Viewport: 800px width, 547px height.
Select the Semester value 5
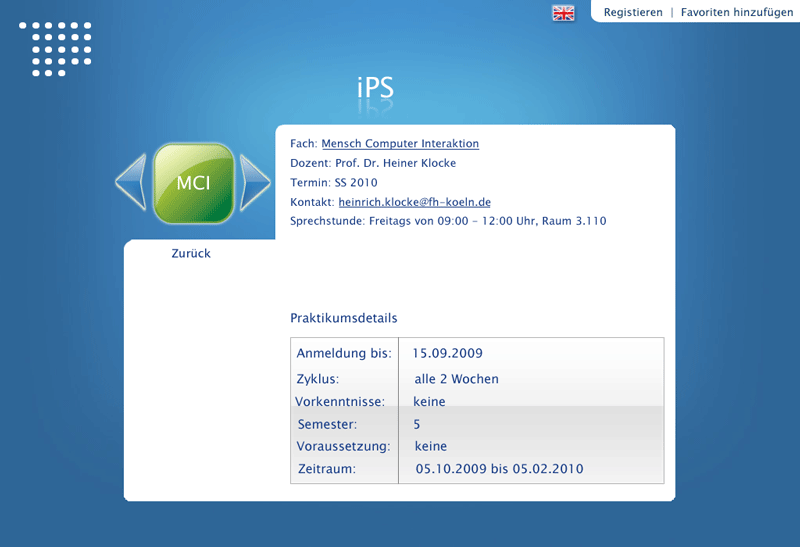click(x=417, y=424)
